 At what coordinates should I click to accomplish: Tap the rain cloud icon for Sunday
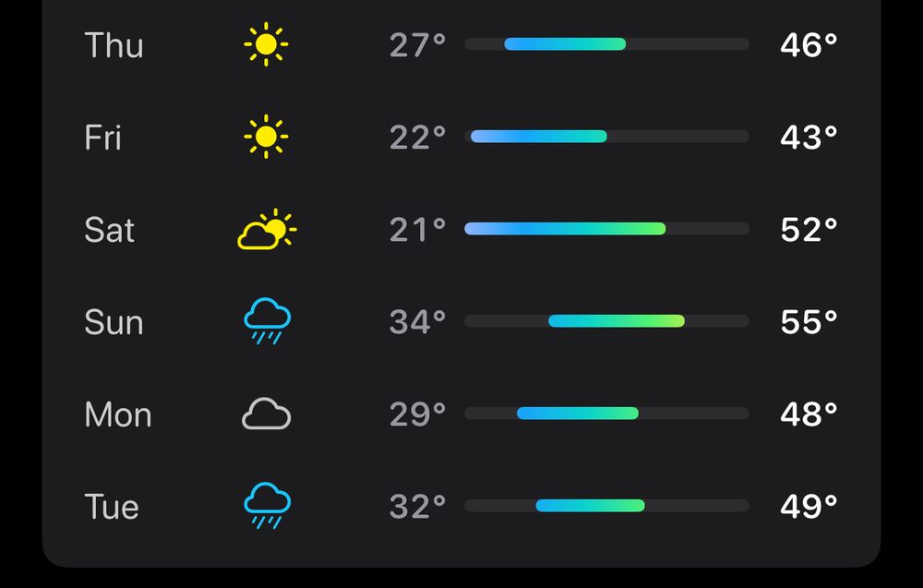click(x=268, y=321)
